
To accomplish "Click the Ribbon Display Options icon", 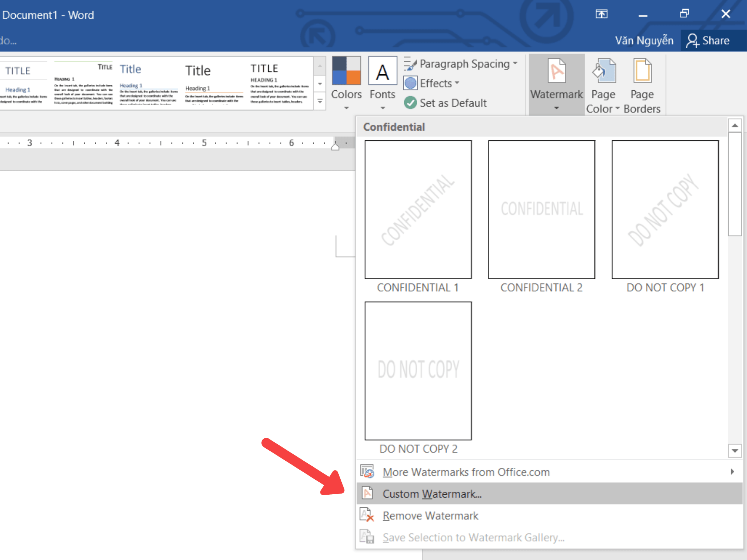I will tap(601, 14).
